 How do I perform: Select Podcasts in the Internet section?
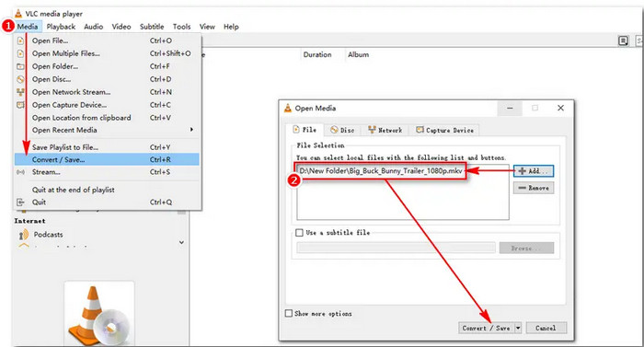click(48, 235)
